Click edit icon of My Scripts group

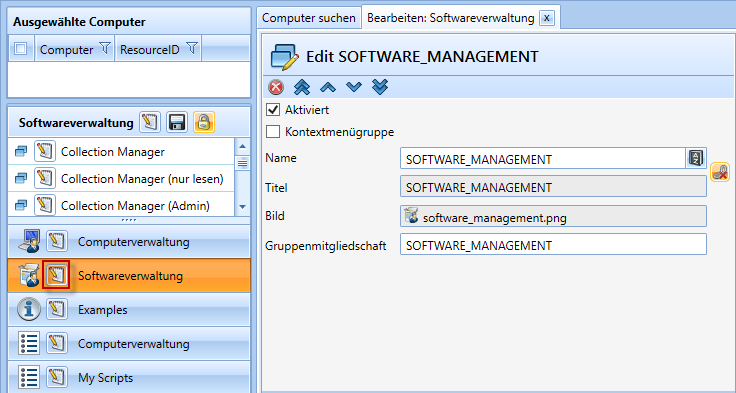click(57, 377)
